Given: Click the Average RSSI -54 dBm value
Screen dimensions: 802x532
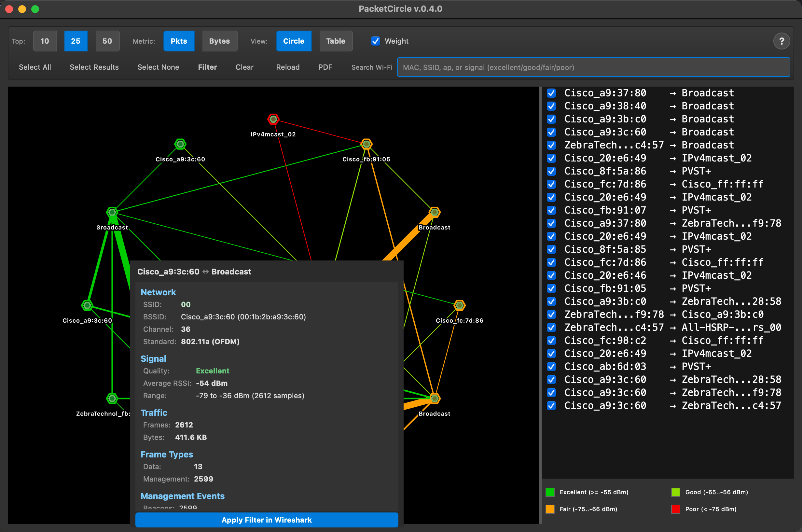Looking at the screenshot, I should pyautogui.click(x=212, y=384).
